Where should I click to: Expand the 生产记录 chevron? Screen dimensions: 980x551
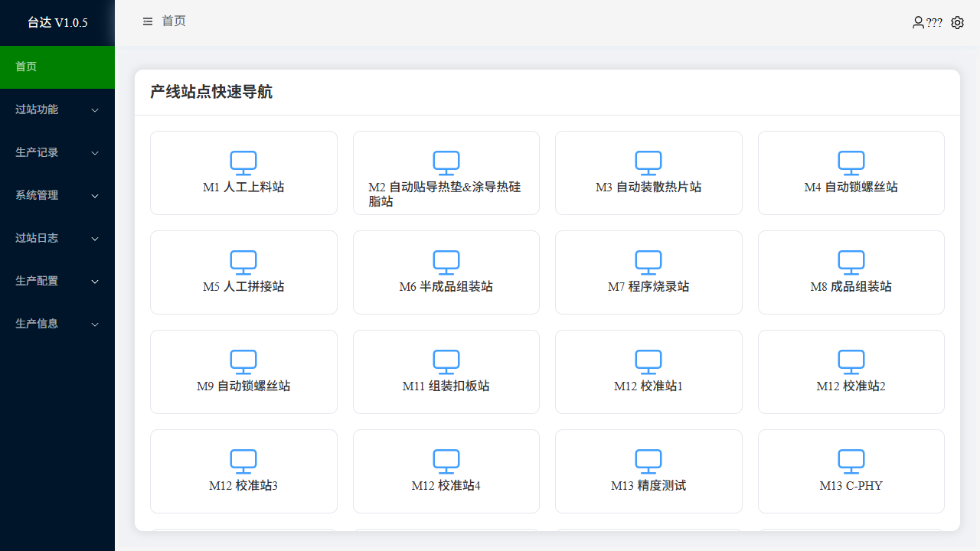[95, 153]
